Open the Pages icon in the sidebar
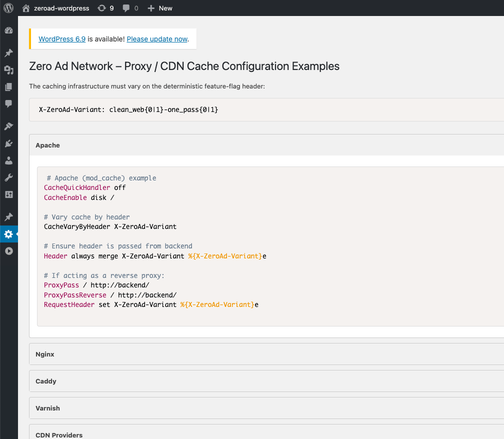The height and width of the screenshot is (439, 504). tap(8, 87)
